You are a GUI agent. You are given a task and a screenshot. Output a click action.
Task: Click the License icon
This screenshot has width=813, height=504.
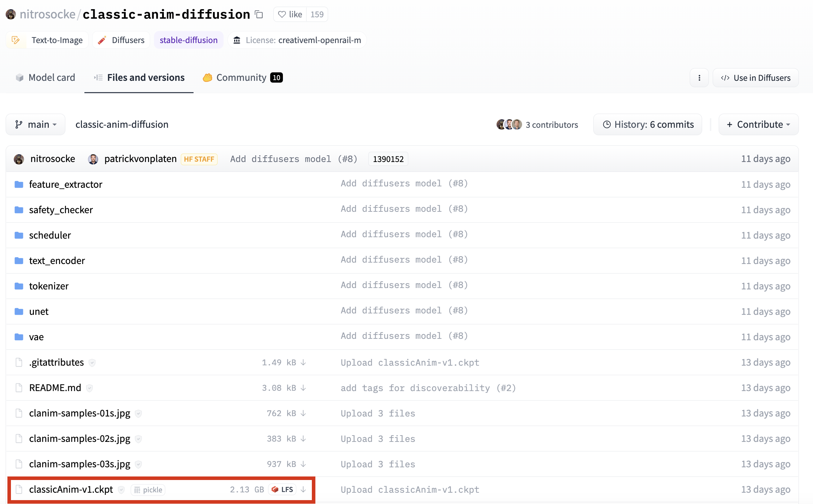236,40
